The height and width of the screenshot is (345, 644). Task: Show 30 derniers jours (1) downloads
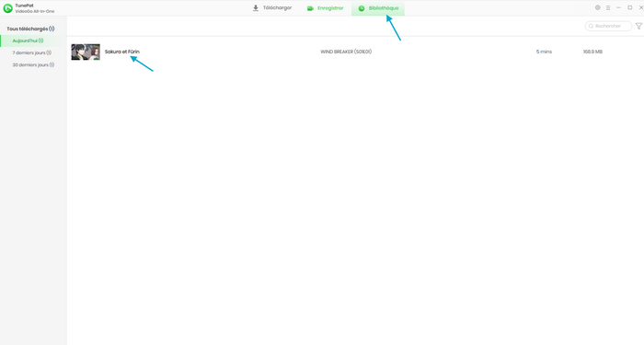(x=33, y=65)
